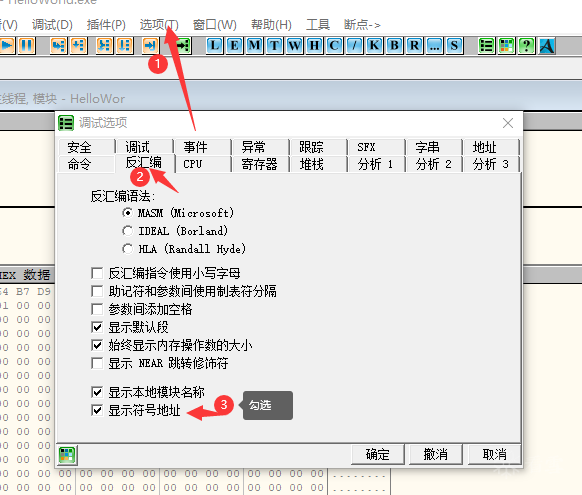Viewport: 582px width, 495px height.
Task: Enable 助记符和参数间使用制表符分隔 checkbox
Action: 97,291
